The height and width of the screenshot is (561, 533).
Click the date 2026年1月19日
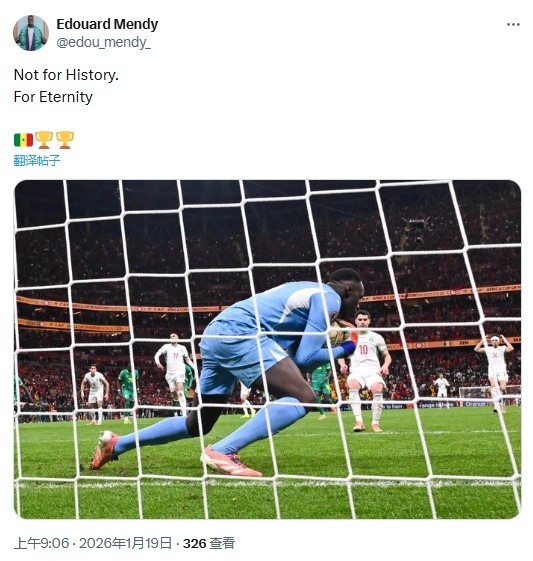click(125, 543)
